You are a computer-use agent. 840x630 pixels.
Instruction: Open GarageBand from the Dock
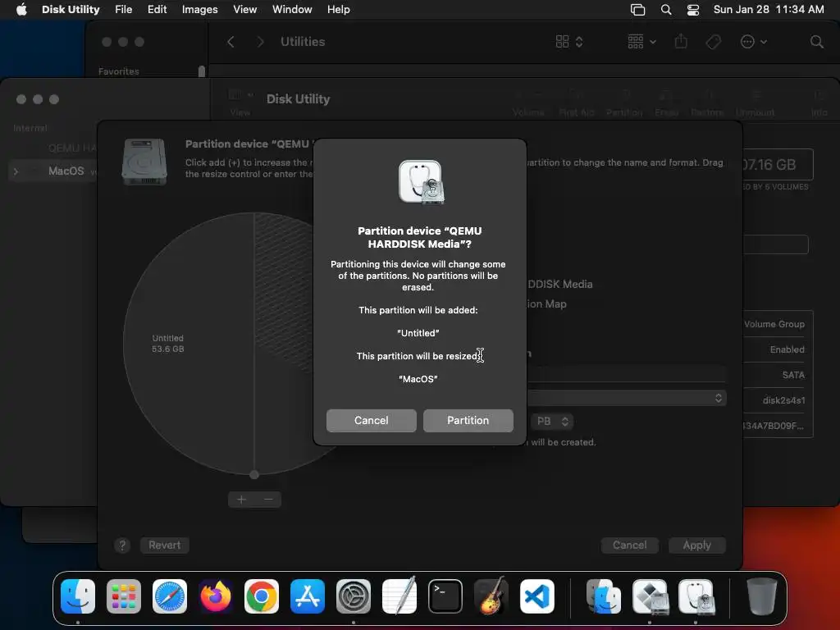(491, 596)
